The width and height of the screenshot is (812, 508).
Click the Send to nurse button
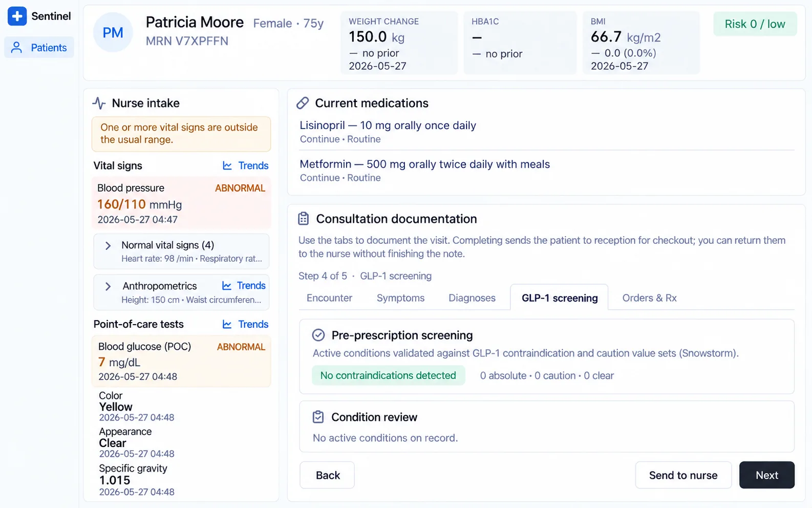pyautogui.click(x=683, y=475)
